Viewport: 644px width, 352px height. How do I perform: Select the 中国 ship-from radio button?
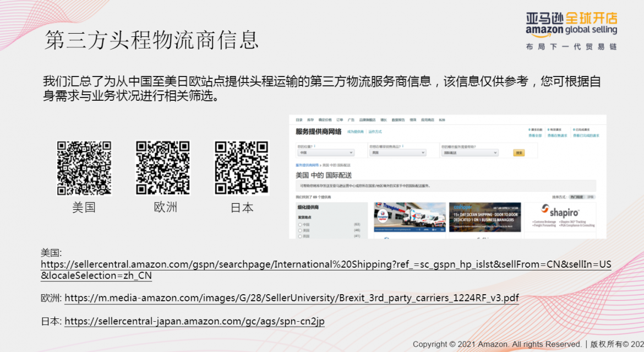point(300,225)
